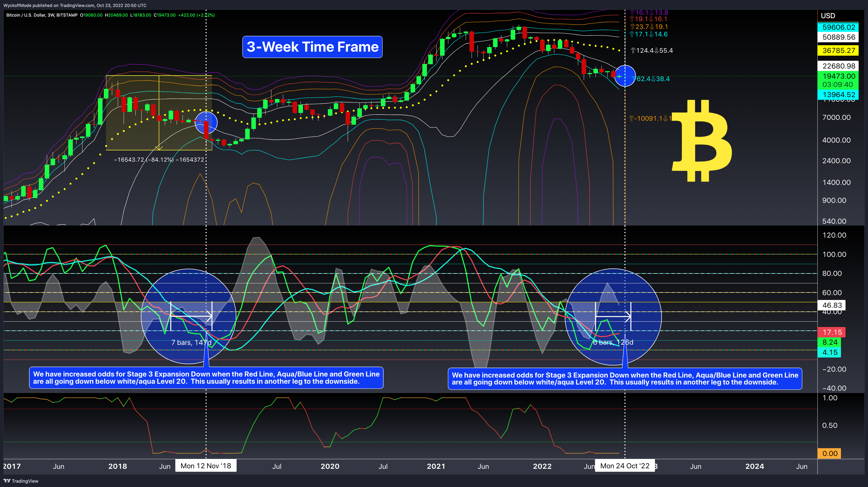Select the left Stage 3 Expansion Down callout
Screen dimensions: 868x487
(x=206, y=378)
